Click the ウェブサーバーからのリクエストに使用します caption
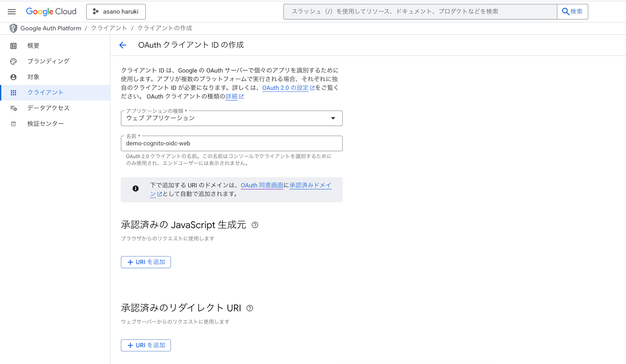The image size is (626, 364). (175, 322)
